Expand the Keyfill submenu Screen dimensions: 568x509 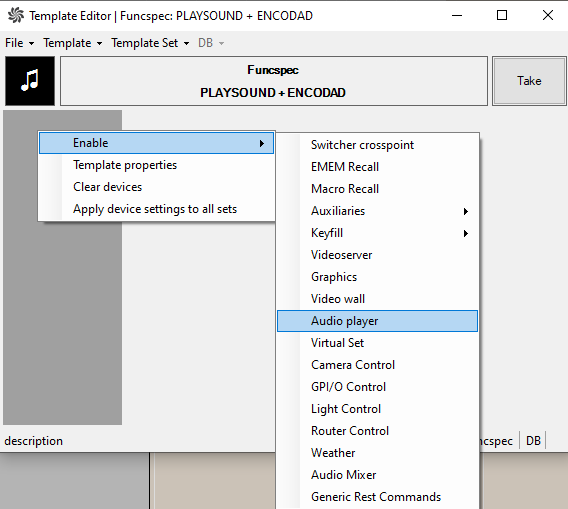point(377,233)
